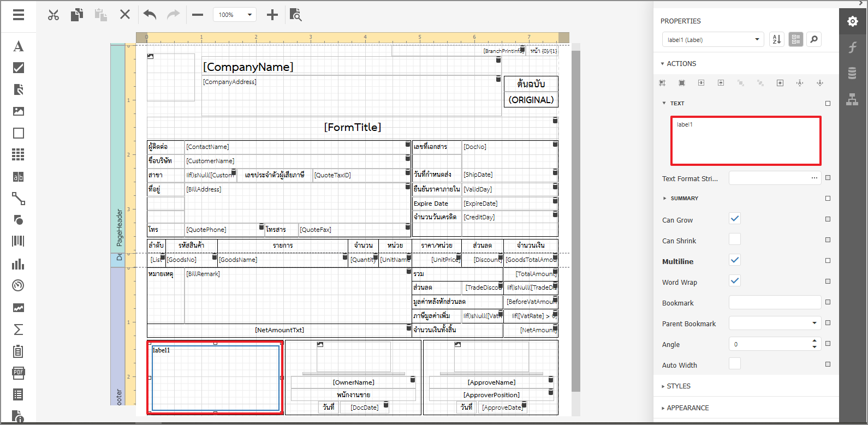
Task: Open the Field List database icon
Action: pos(852,73)
